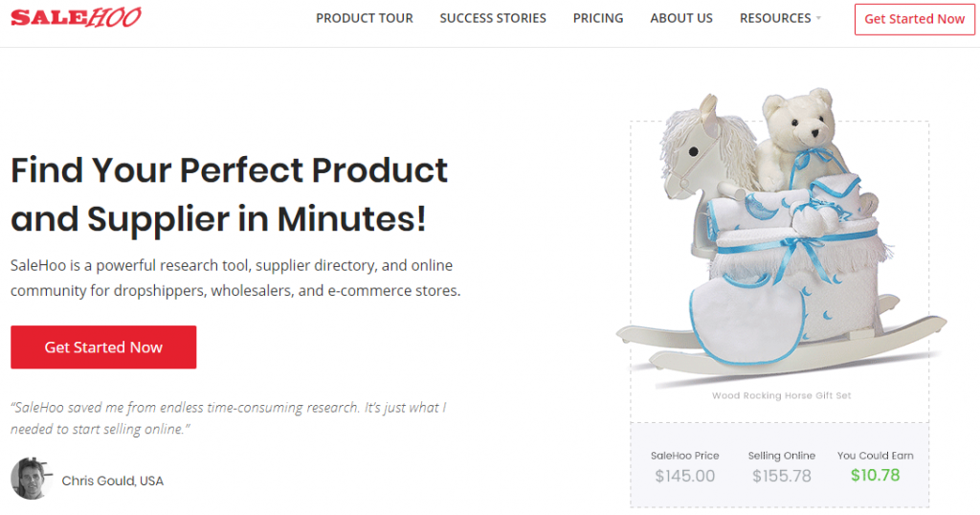Click the outlined Get Started Now button in header
The height and width of the screenshot is (515, 980).
(914, 19)
